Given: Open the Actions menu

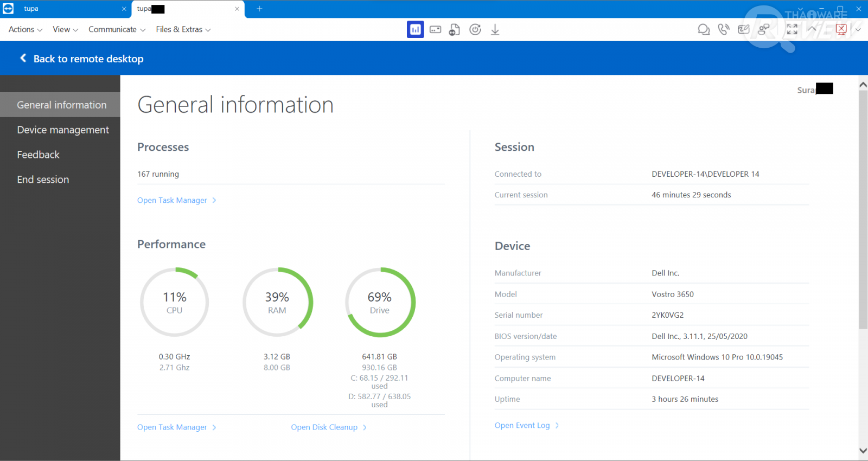Looking at the screenshot, I should (x=25, y=29).
